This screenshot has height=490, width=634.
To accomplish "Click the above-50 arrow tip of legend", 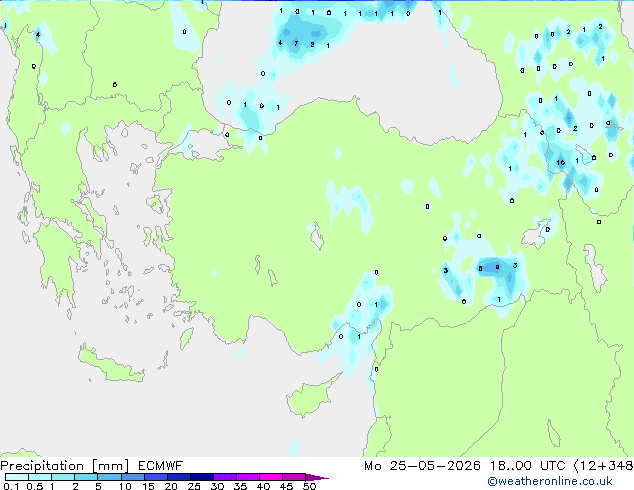I will [317, 477].
